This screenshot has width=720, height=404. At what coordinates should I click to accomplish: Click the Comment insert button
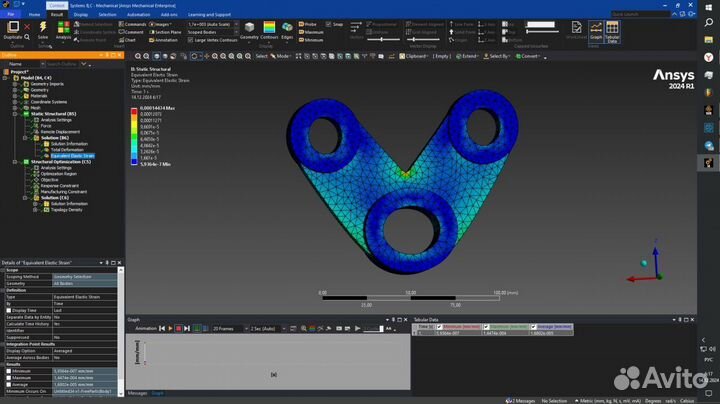[x=131, y=32]
